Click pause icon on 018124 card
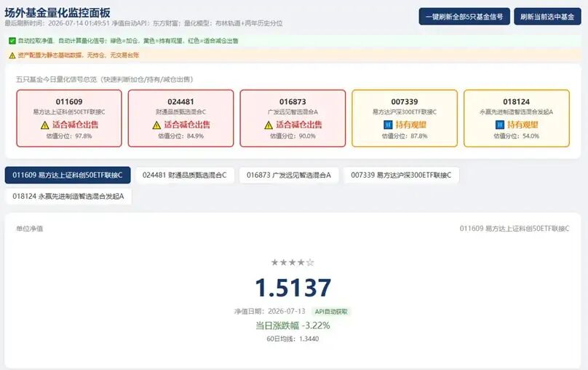Image resolution: width=588 pixels, height=370 pixels. [x=500, y=125]
